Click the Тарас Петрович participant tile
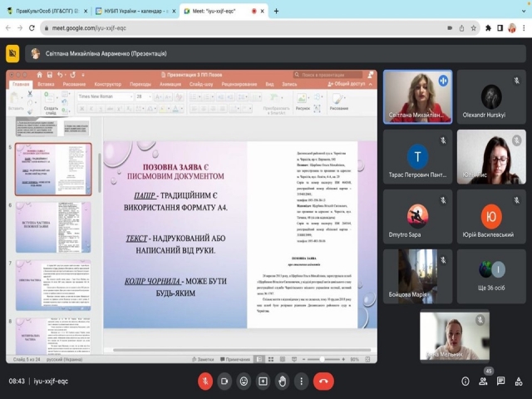Screen dimensions: 532x399 point(417,157)
